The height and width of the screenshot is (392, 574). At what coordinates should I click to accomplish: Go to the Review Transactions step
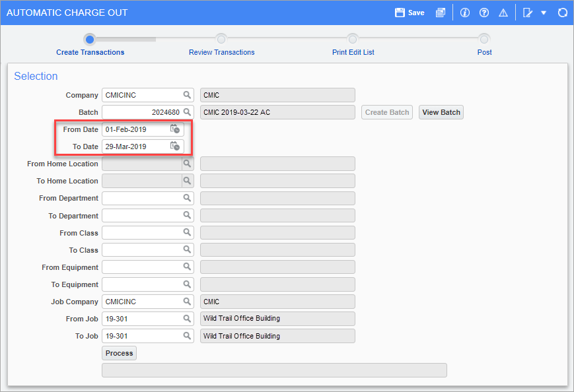(x=221, y=40)
